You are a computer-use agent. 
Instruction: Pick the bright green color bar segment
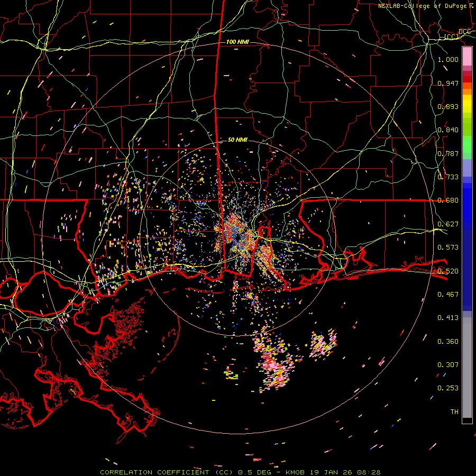pyautogui.click(x=467, y=144)
